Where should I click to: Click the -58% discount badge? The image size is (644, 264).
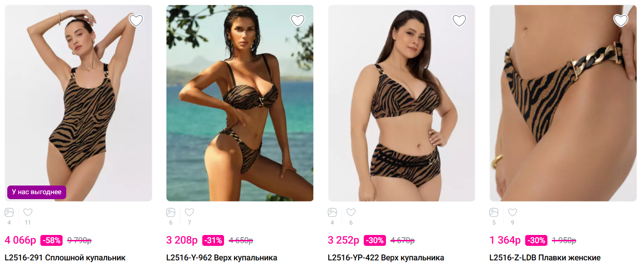51,240
